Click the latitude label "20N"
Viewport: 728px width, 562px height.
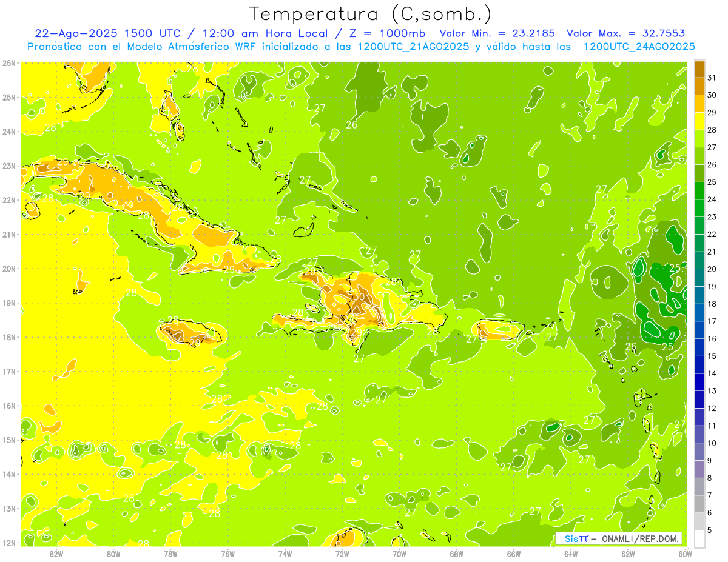9,269
